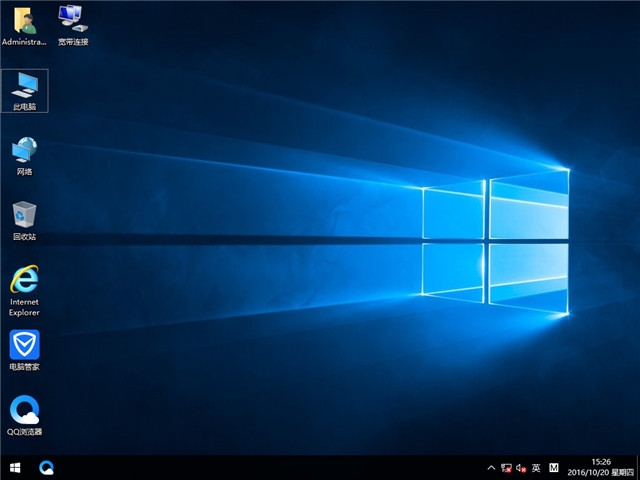Open the Windows Start menu

(15, 467)
